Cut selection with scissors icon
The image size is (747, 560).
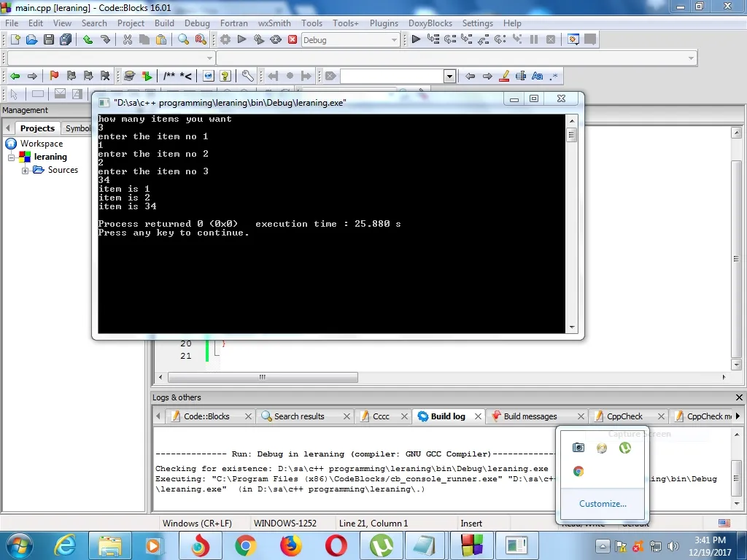pos(127,39)
